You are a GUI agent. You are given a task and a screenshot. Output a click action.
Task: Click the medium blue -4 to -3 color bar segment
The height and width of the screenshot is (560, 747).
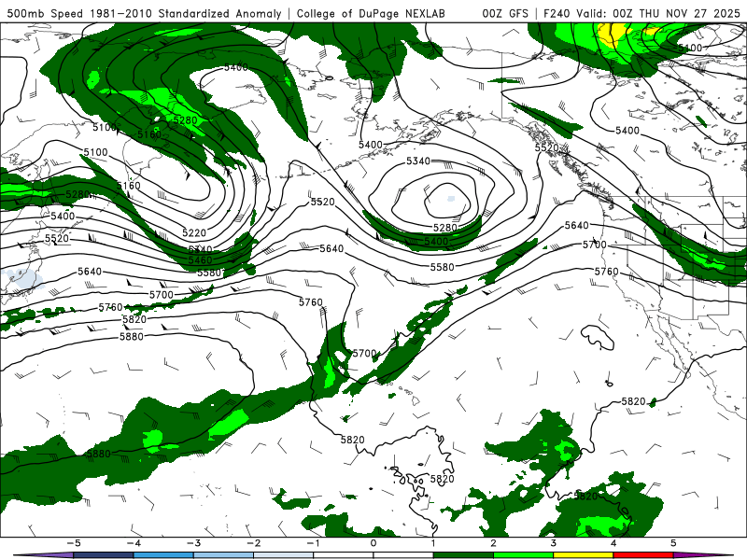[163, 555]
